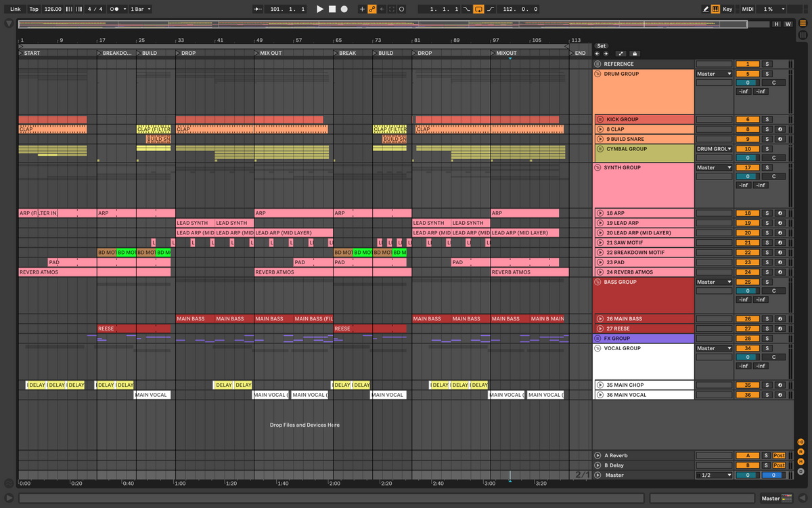Click the Arrangement Record button
The image size is (812, 508).
344,9
